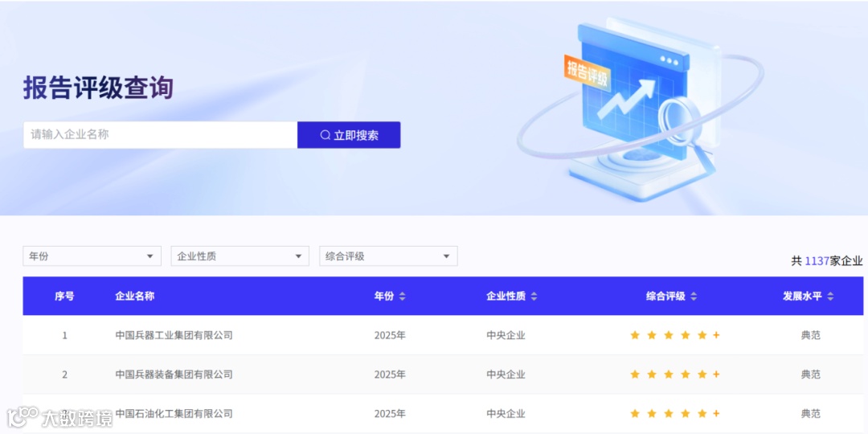
Task: Open the 年份 filter dropdown
Action: (x=92, y=256)
